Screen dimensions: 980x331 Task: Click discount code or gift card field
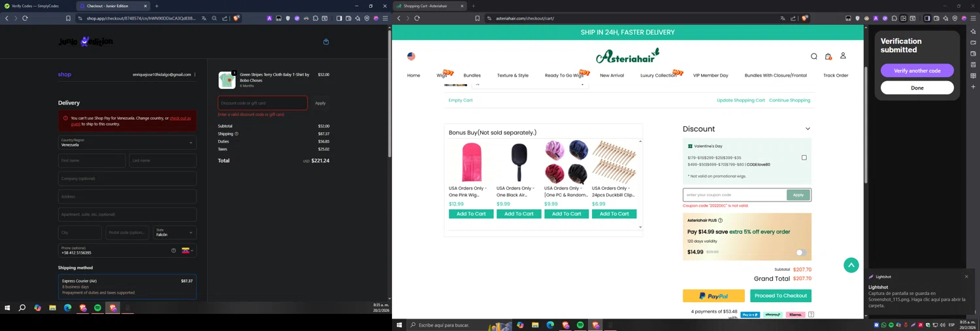tap(263, 103)
